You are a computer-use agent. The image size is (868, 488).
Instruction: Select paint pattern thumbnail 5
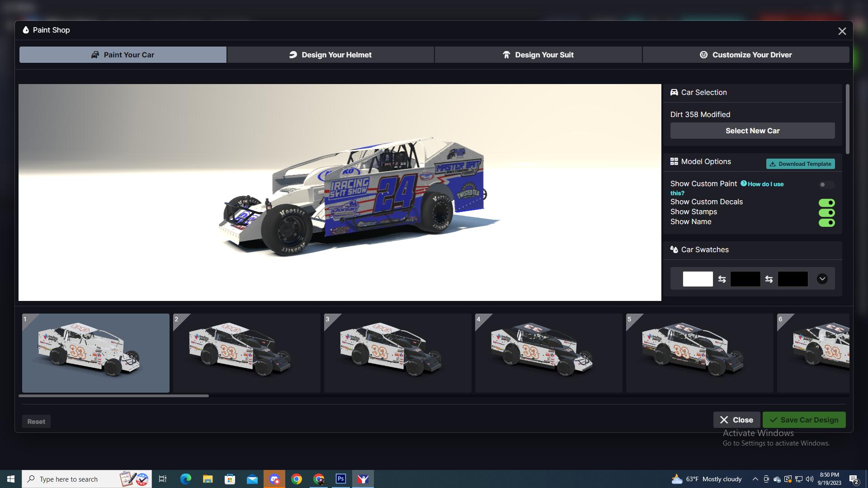click(x=700, y=353)
